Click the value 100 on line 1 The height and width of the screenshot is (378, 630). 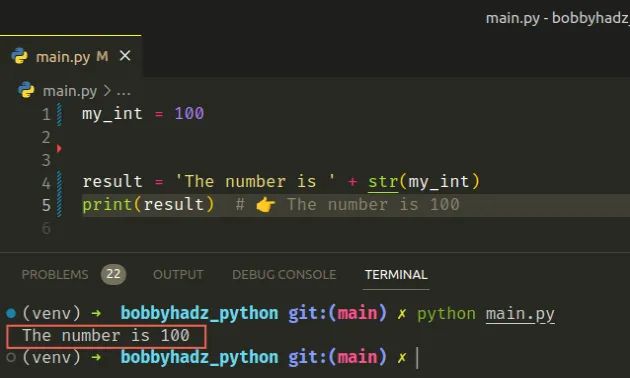point(189,114)
